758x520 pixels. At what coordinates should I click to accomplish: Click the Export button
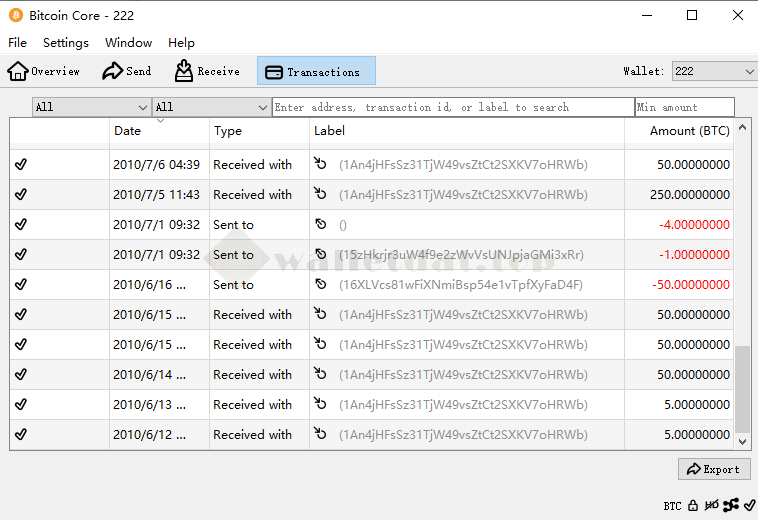coord(712,469)
